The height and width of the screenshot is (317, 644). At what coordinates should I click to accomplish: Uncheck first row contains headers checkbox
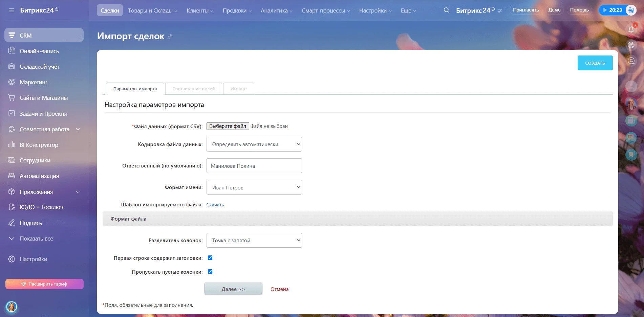(x=210, y=258)
